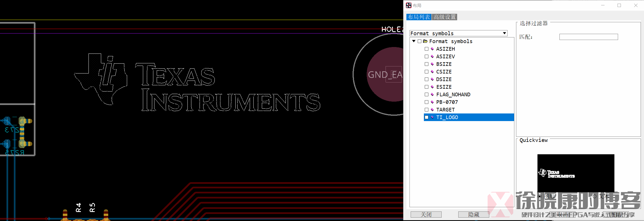
Task: Check the CSIZE symbol checkbox
Action: pos(426,72)
